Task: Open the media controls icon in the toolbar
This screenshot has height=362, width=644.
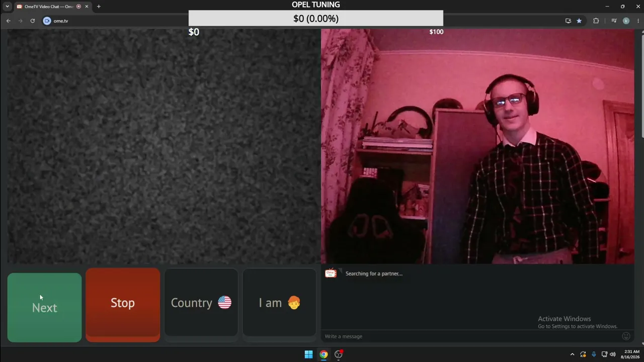Action: click(614, 21)
